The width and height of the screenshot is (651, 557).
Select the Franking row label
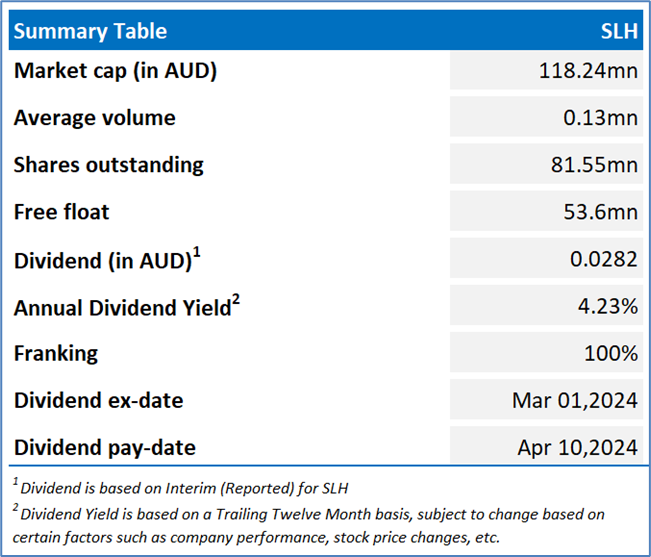click(56, 354)
